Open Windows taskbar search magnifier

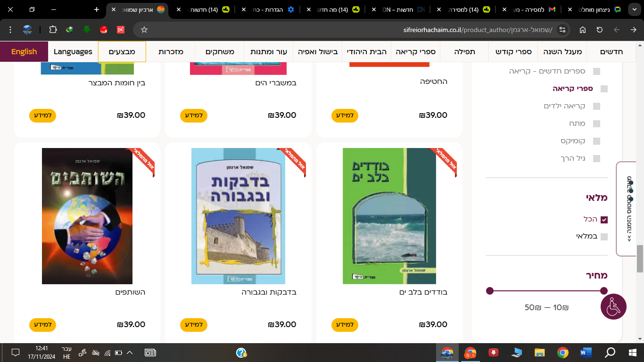coord(610,352)
